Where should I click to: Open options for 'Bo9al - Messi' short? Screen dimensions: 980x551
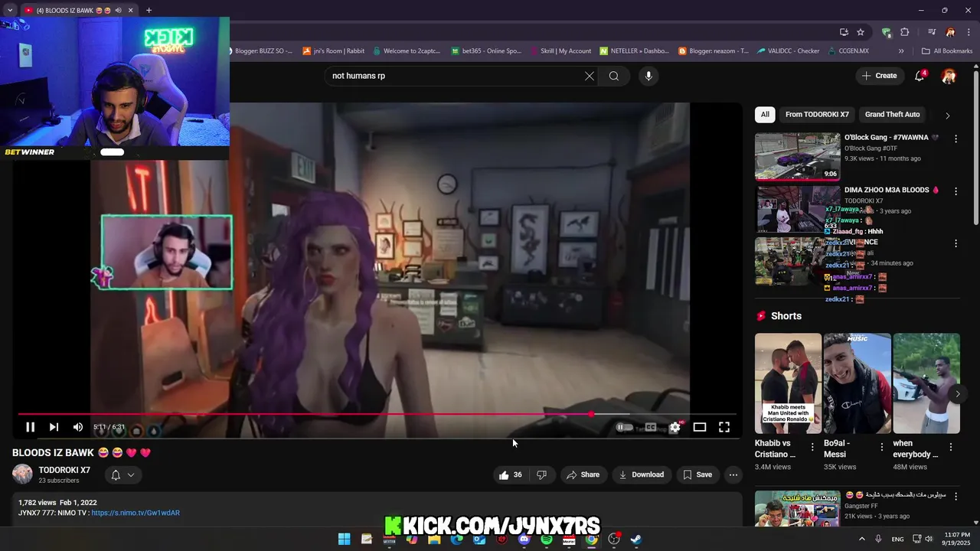881,447
